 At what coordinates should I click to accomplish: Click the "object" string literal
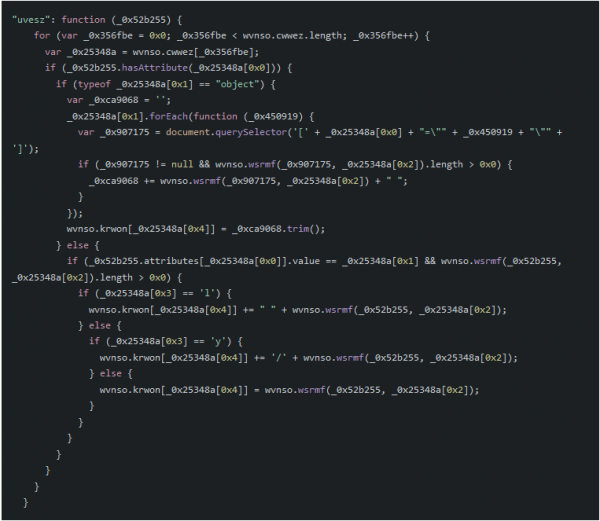coord(237,84)
